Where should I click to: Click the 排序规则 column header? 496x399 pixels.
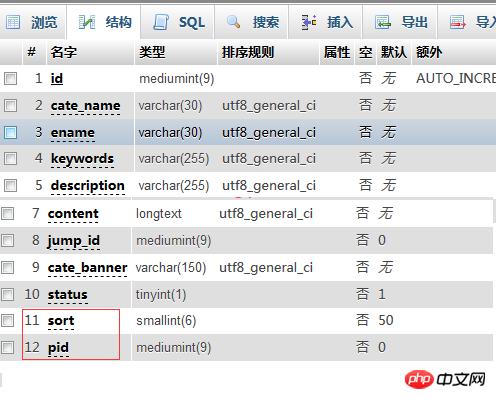tap(248, 52)
